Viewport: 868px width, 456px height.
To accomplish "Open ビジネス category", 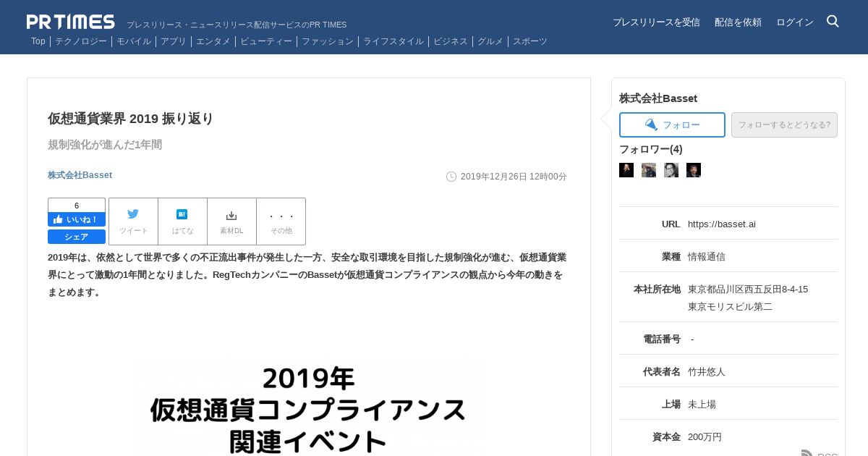I will point(451,41).
